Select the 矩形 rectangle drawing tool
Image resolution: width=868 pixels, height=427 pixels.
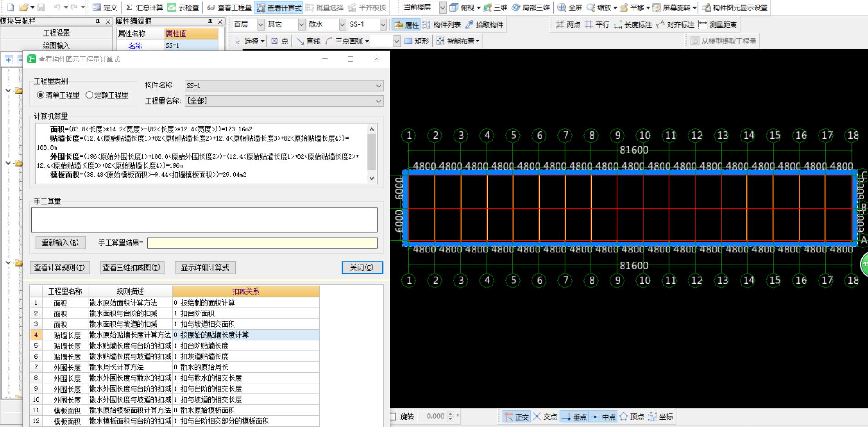pyautogui.click(x=416, y=41)
